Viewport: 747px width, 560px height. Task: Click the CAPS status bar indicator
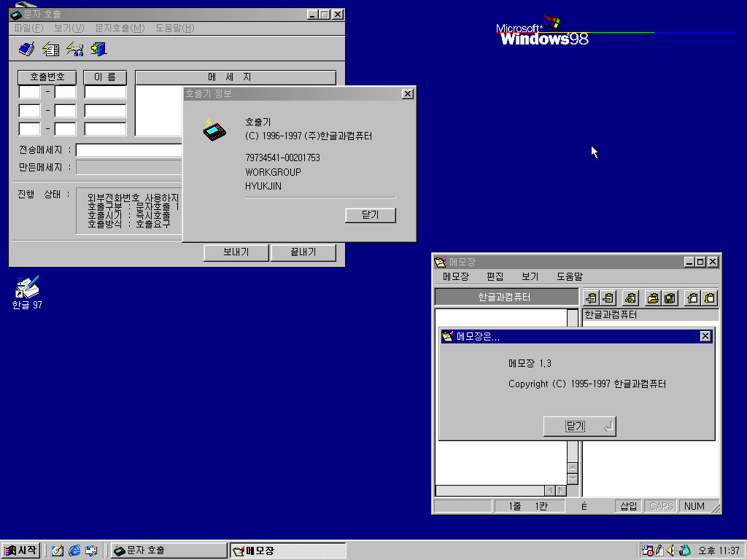tap(661, 506)
